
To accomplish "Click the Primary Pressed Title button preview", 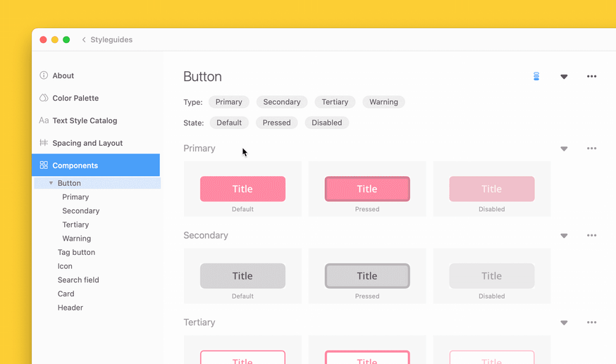I will click(367, 189).
